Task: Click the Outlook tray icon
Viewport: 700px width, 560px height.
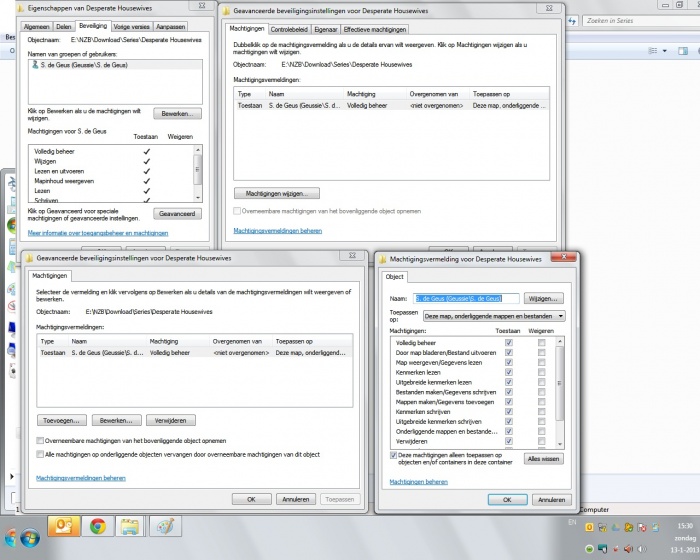Action: click(x=589, y=527)
